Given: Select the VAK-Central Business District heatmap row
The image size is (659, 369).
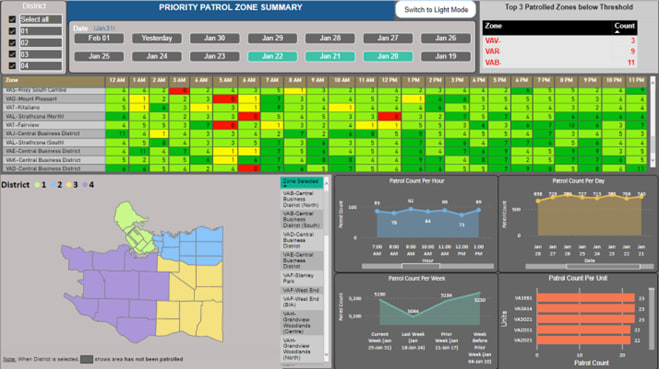Looking at the screenshot, I should [x=53, y=160].
